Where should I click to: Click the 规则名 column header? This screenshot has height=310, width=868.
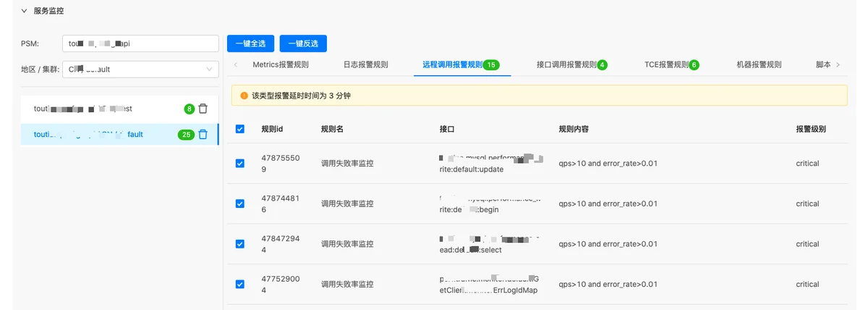tap(332, 129)
